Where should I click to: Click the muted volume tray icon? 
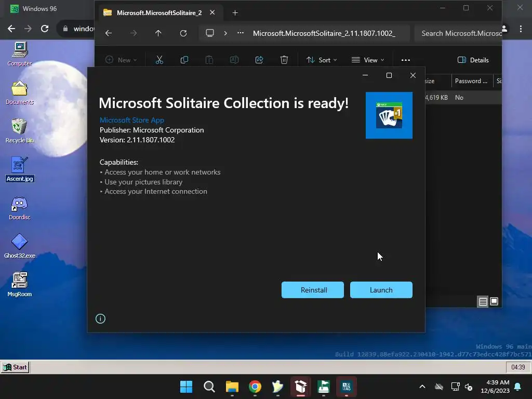(469, 387)
